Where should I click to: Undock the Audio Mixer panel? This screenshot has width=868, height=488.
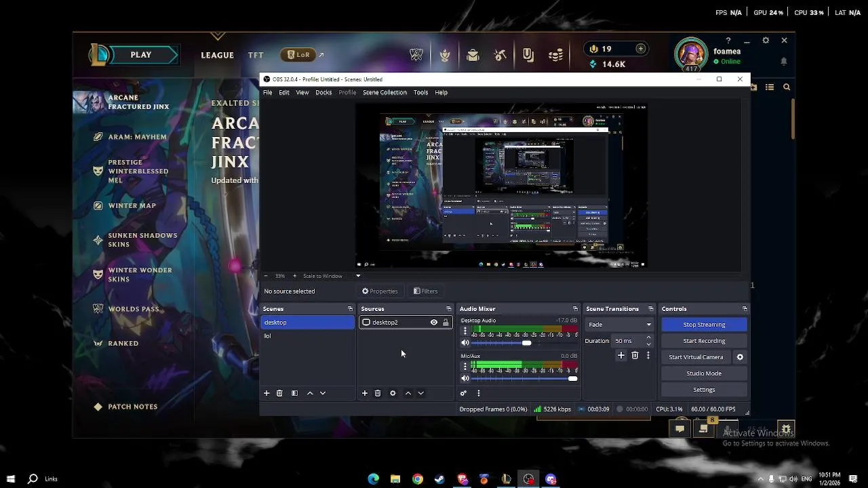coord(575,309)
